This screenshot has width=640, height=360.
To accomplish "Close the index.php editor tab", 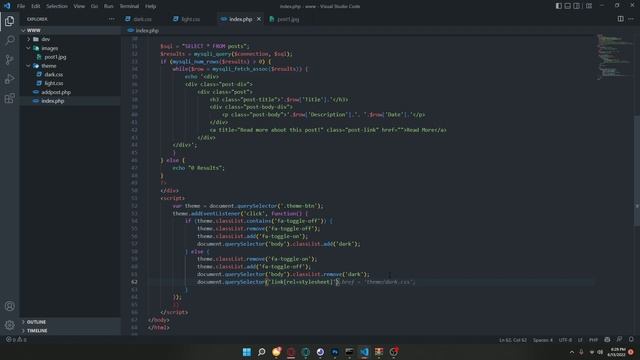I will (x=259, y=19).
